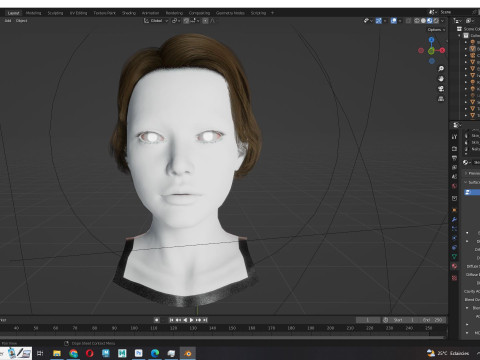Viewport: 480px width, 360px height.
Task: Switch to rendered viewport shading
Action: click(436, 21)
